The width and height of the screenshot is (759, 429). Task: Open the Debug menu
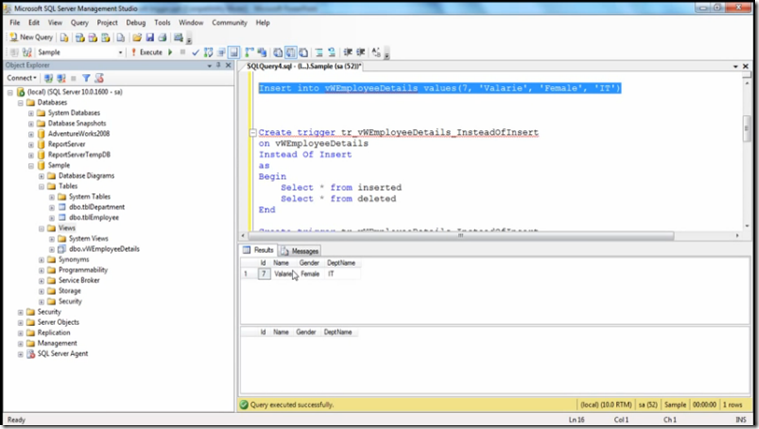point(136,23)
